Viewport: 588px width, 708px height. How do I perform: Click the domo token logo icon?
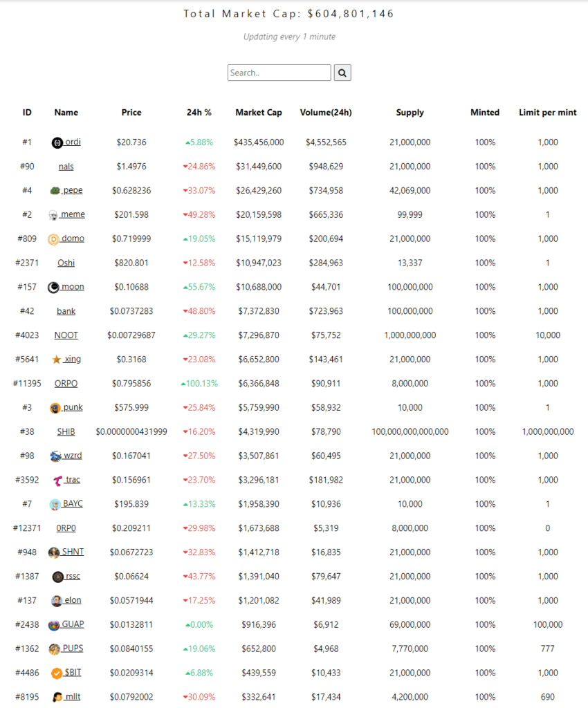pyautogui.click(x=53, y=239)
